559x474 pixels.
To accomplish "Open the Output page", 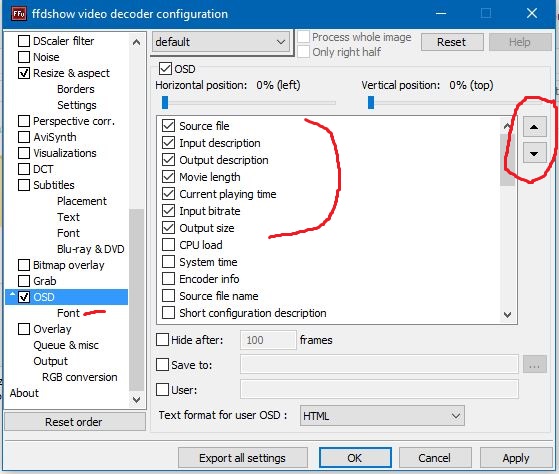I will (x=50, y=361).
